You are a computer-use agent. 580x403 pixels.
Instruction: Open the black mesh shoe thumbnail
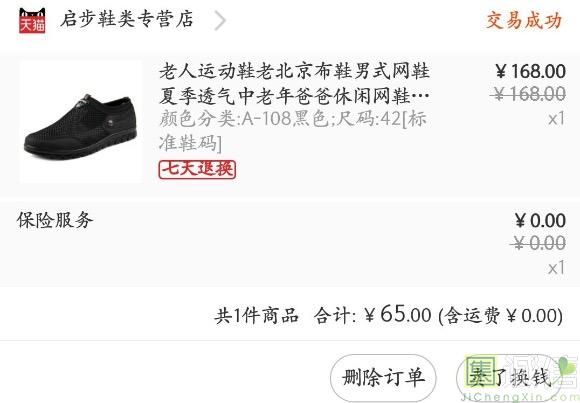click(81, 122)
